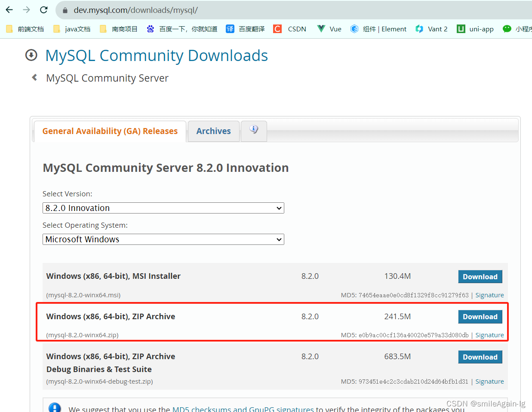Click the MD5 hash ending in 1279f63
The width and height of the screenshot is (532, 412).
(x=413, y=295)
